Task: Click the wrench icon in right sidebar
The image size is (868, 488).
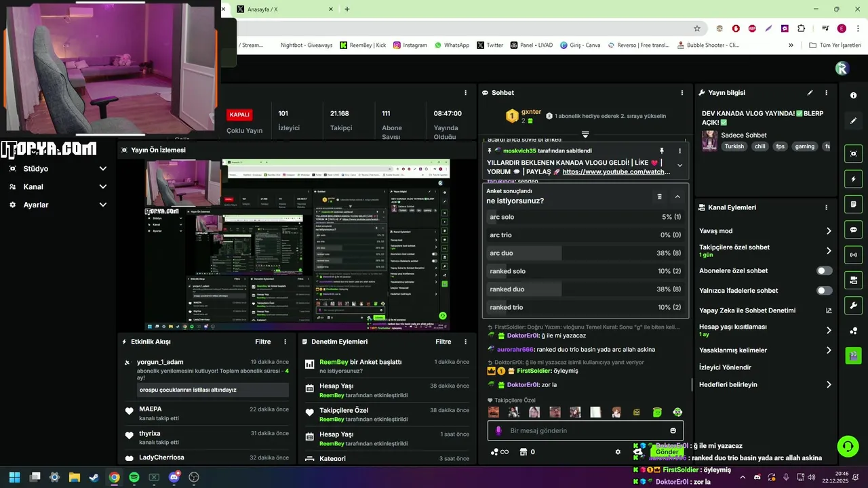Action: [853, 305]
